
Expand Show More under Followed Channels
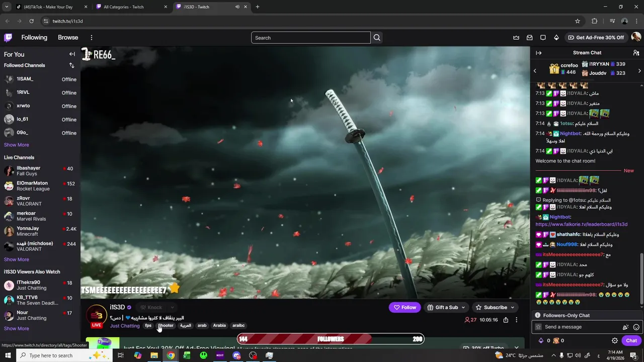coord(17,145)
